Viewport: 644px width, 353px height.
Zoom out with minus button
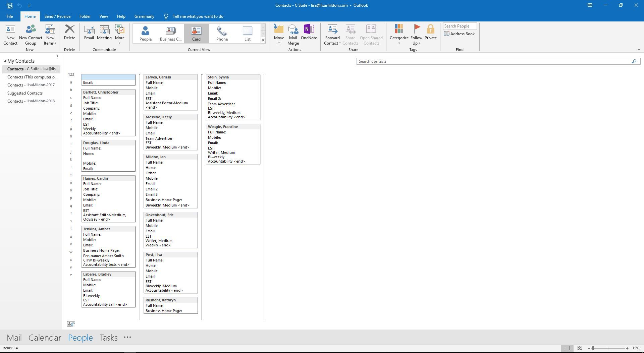[x=589, y=348]
